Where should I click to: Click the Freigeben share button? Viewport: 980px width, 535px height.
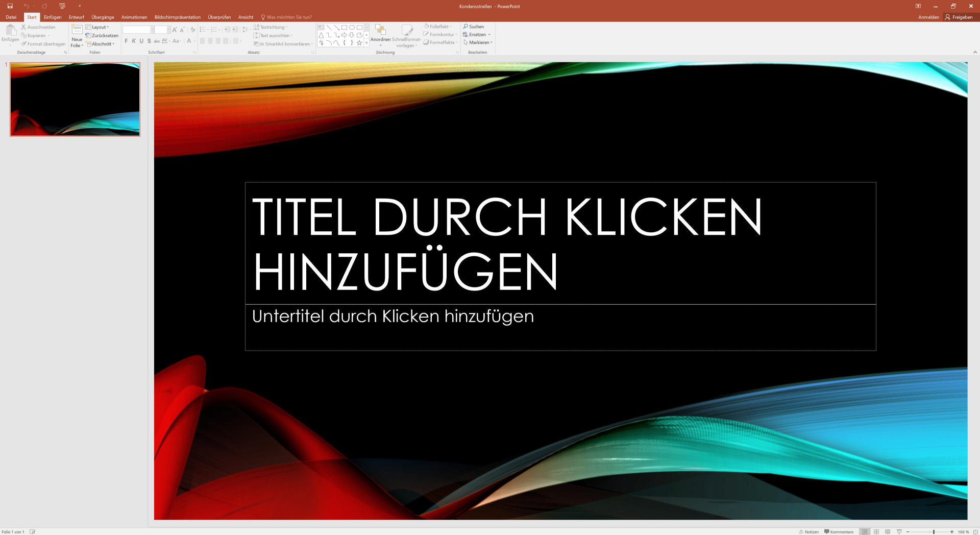[x=959, y=17]
